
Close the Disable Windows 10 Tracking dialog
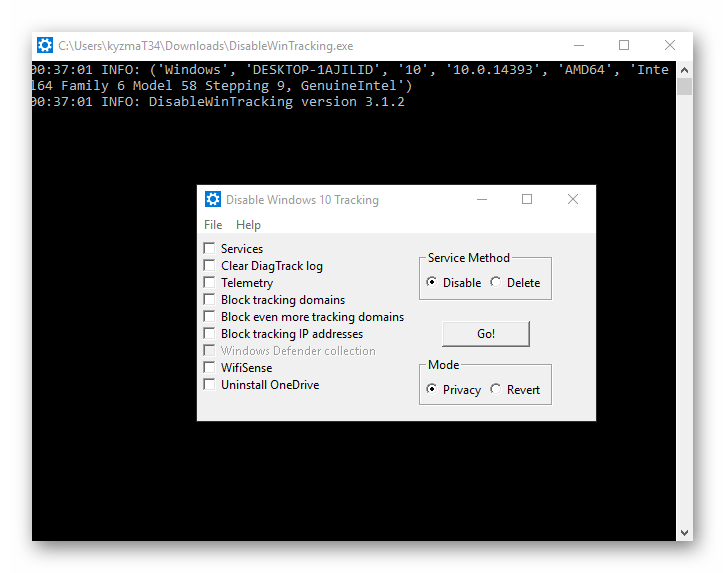pos(573,199)
